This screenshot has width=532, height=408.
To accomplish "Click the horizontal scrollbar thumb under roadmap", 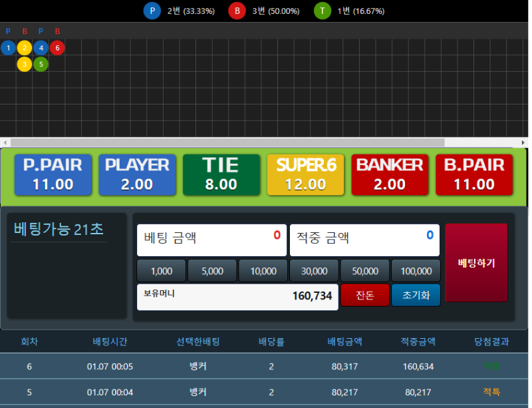I will click(227, 142).
